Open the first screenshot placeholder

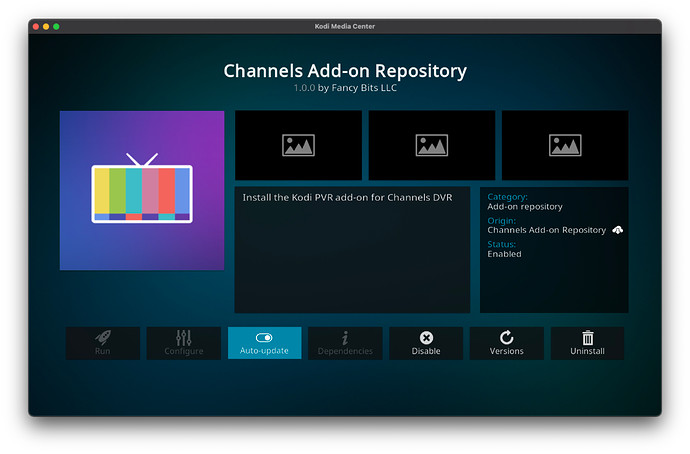point(298,145)
